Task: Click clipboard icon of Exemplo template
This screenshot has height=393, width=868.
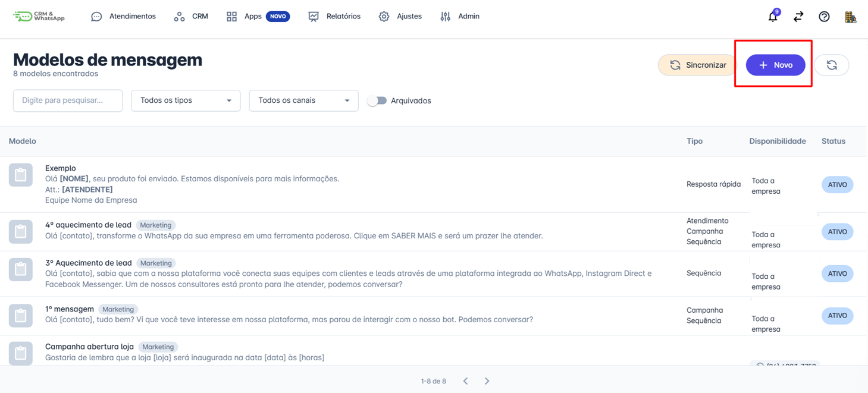Action: (21, 175)
